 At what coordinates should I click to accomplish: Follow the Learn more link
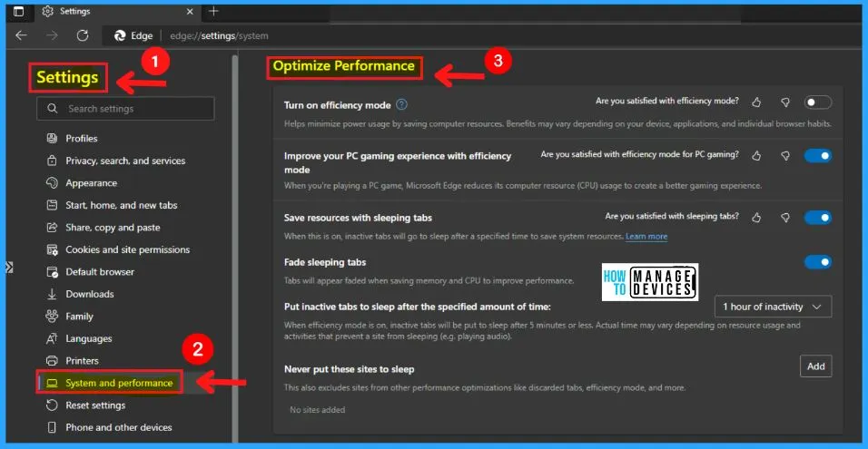point(646,237)
